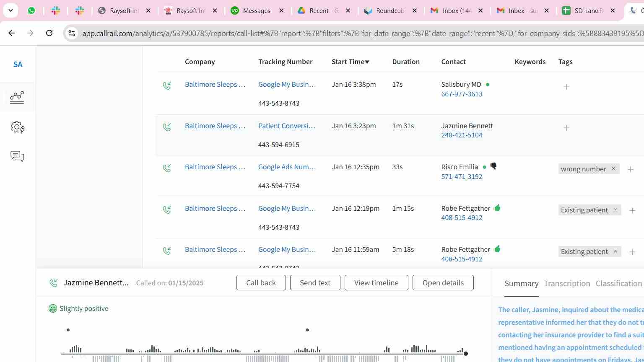Click the Duration value 5m 18s
Viewport: 644px width, 362px height.
point(403,249)
